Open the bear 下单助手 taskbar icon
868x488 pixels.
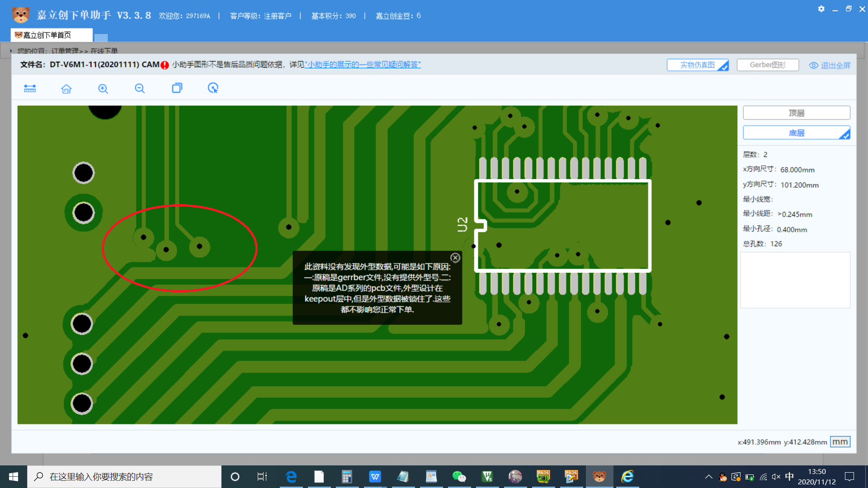click(x=599, y=477)
